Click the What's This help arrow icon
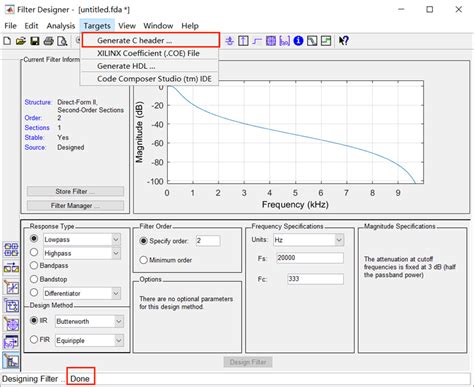Image resolution: width=474 pixels, height=387 pixels. tap(343, 41)
